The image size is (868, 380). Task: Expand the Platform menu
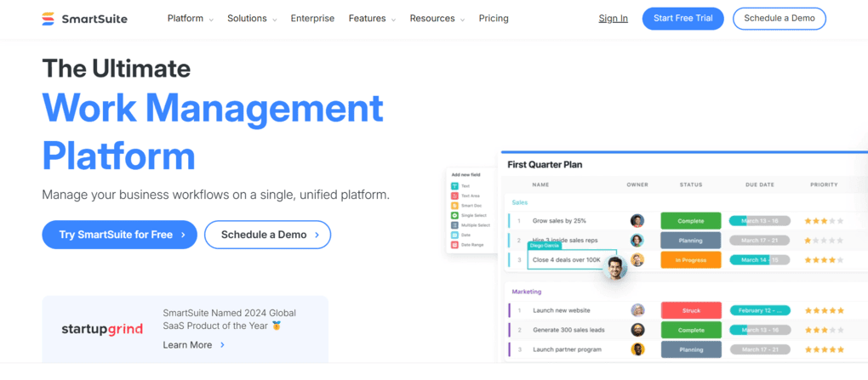(190, 18)
